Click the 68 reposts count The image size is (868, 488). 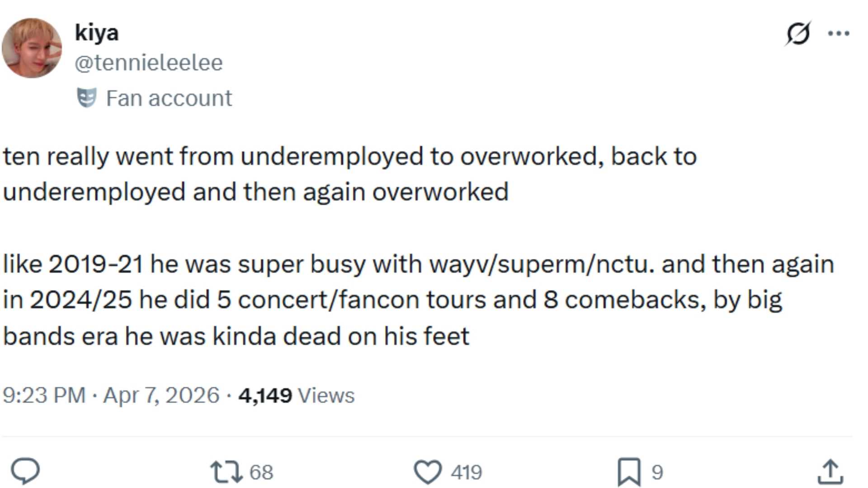[x=261, y=472]
